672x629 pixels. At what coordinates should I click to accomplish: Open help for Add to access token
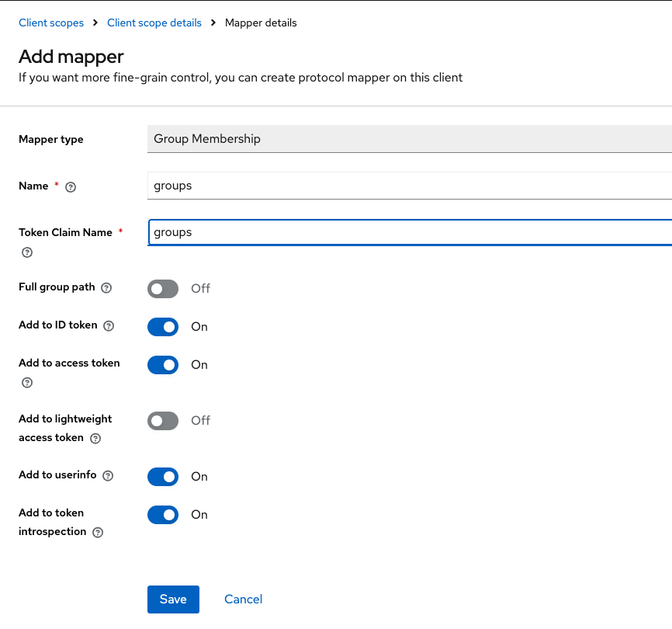click(27, 383)
